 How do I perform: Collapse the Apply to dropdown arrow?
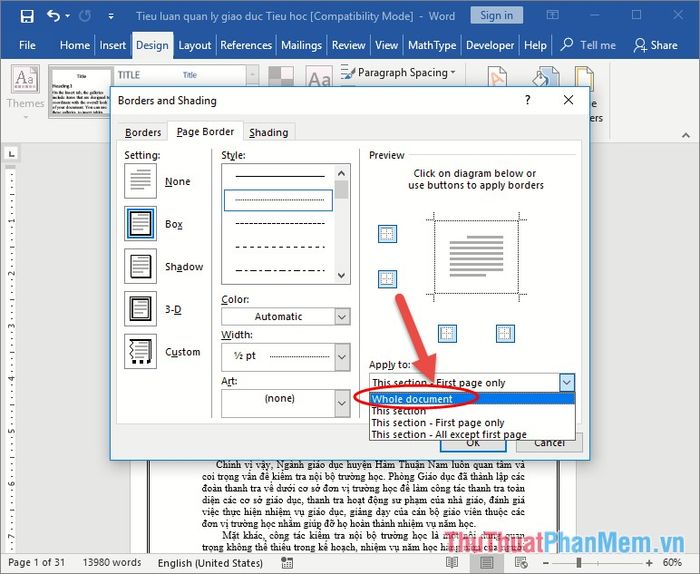[567, 383]
